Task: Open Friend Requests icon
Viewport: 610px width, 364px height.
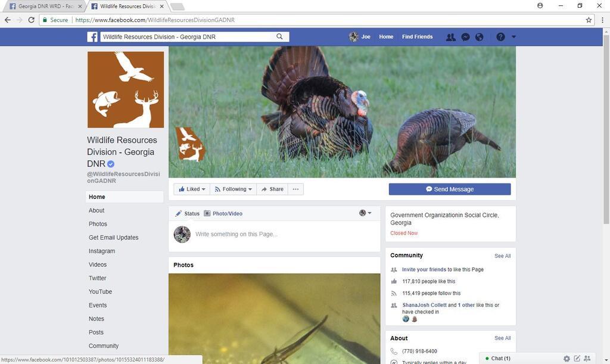Action: tap(450, 37)
